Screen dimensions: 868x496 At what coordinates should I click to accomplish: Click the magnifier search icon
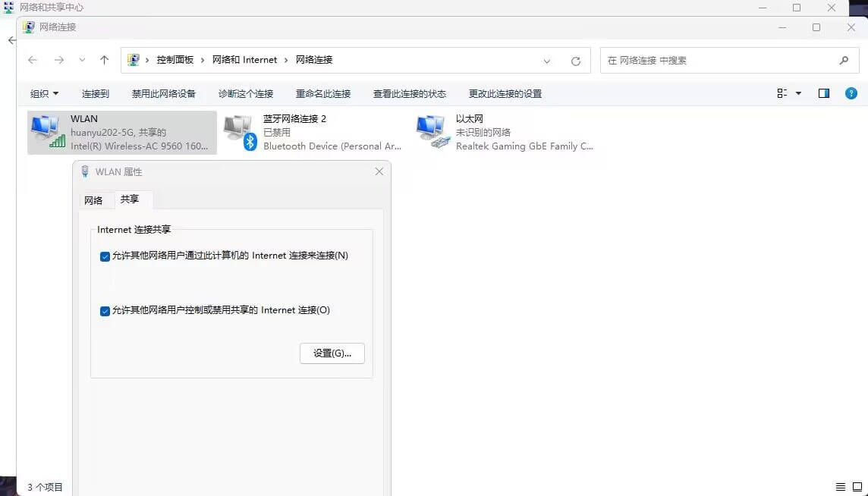(844, 60)
